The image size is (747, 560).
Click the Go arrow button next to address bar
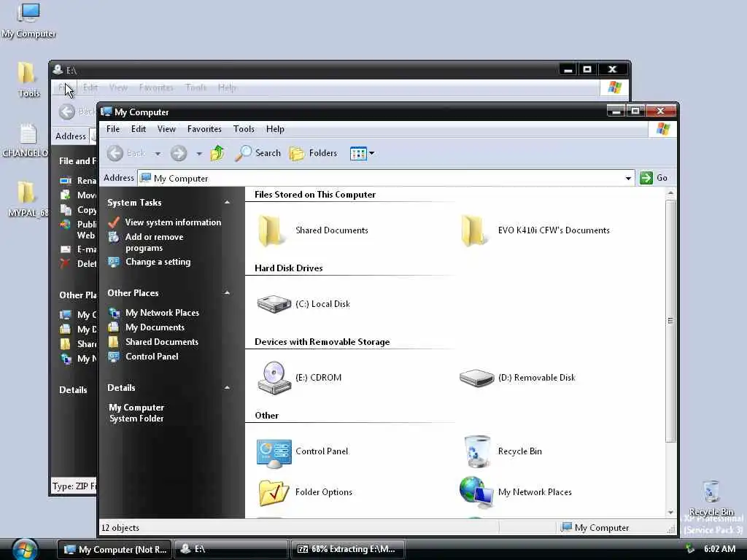click(x=646, y=178)
